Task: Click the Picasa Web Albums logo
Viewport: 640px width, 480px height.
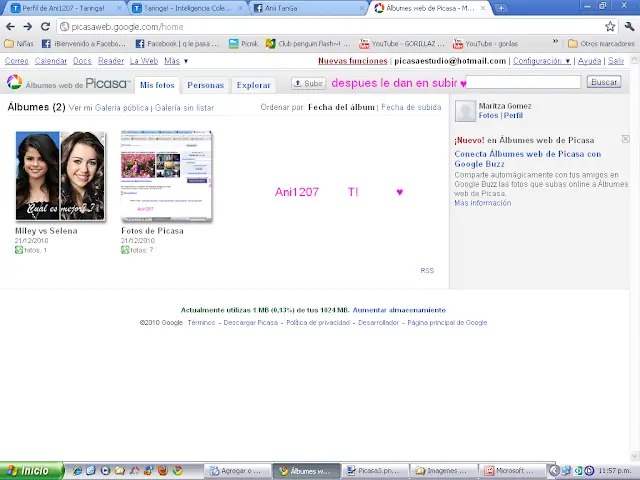Action: tap(68, 84)
